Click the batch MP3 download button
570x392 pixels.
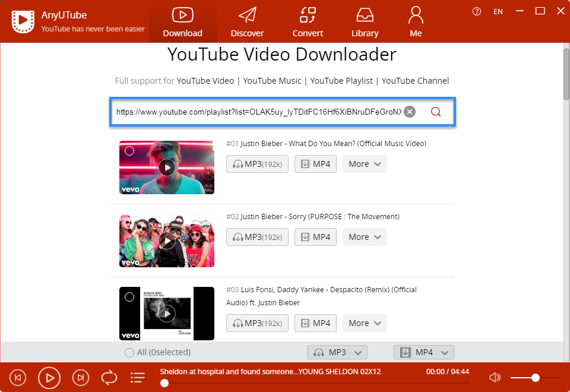[328, 352]
